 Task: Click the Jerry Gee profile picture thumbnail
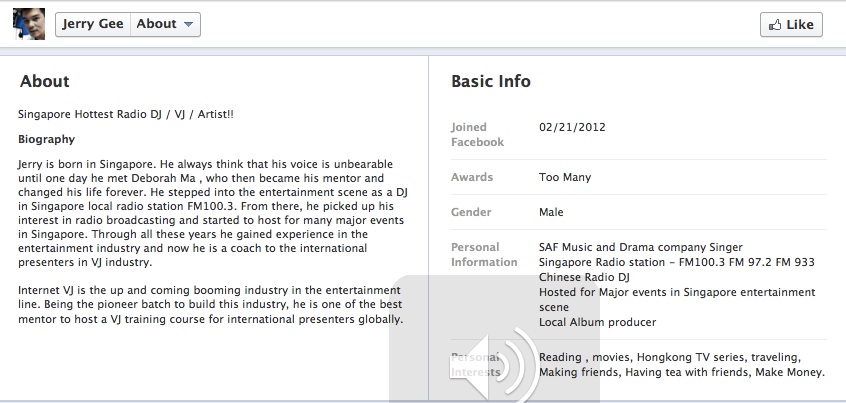click(29, 24)
